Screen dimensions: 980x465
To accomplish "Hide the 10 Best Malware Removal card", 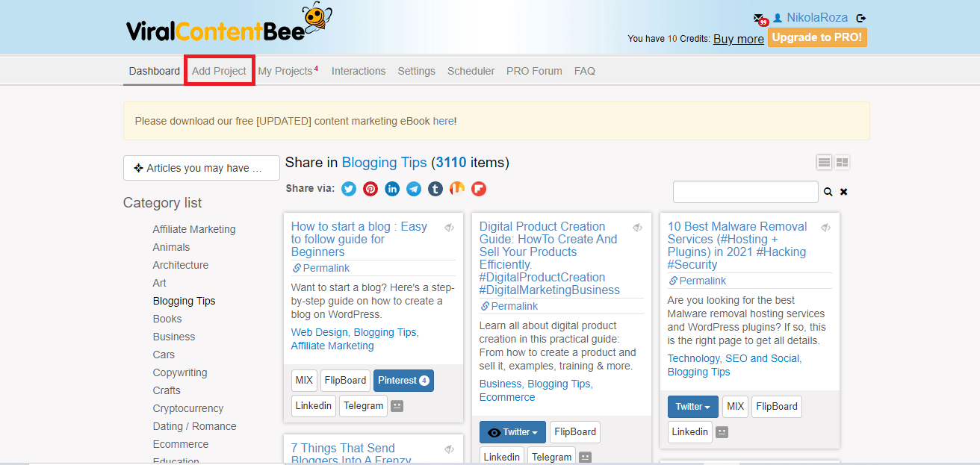I will [x=825, y=228].
